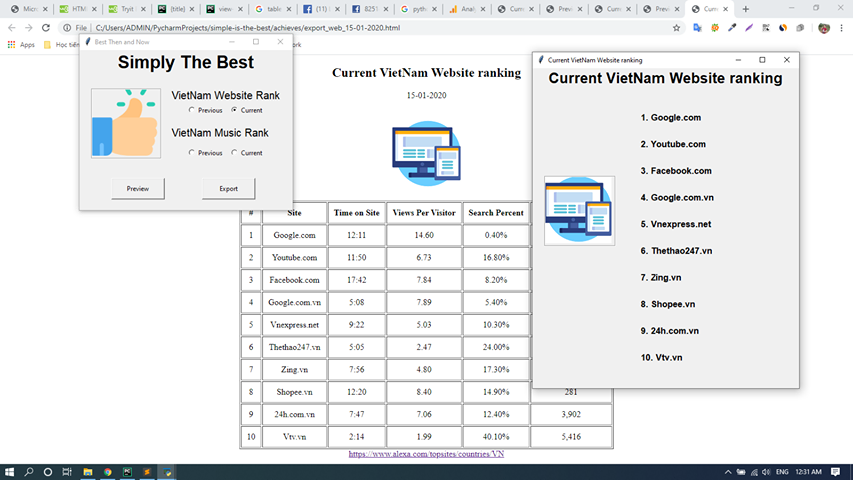The width and height of the screenshot is (853, 480).
Task: Open File Explorer from the taskbar
Action: 88,472
